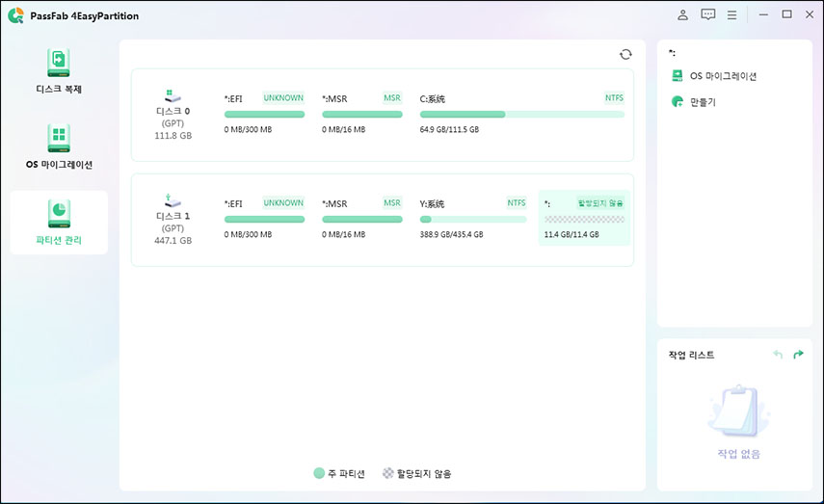
Task: Select the C: NTFS partition on disk 0
Action: (521, 114)
